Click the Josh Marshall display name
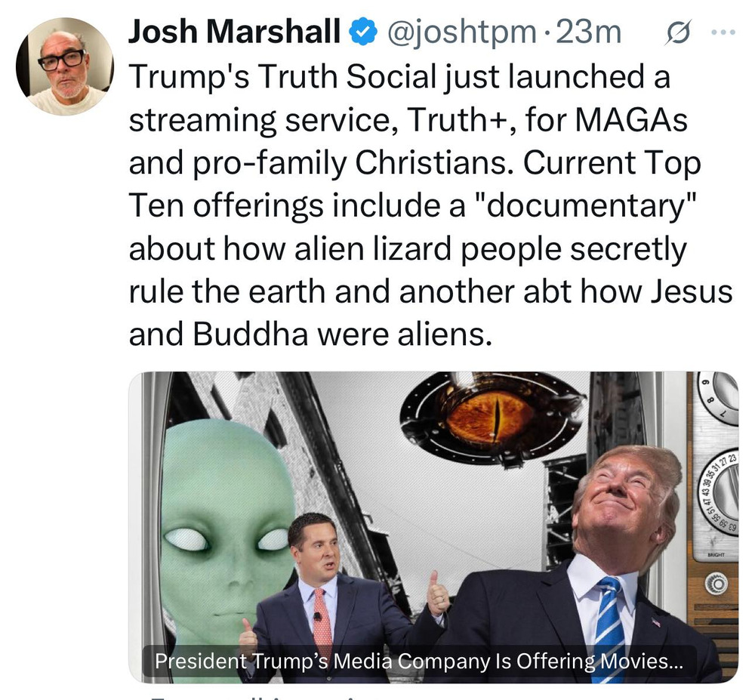 click(234, 32)
